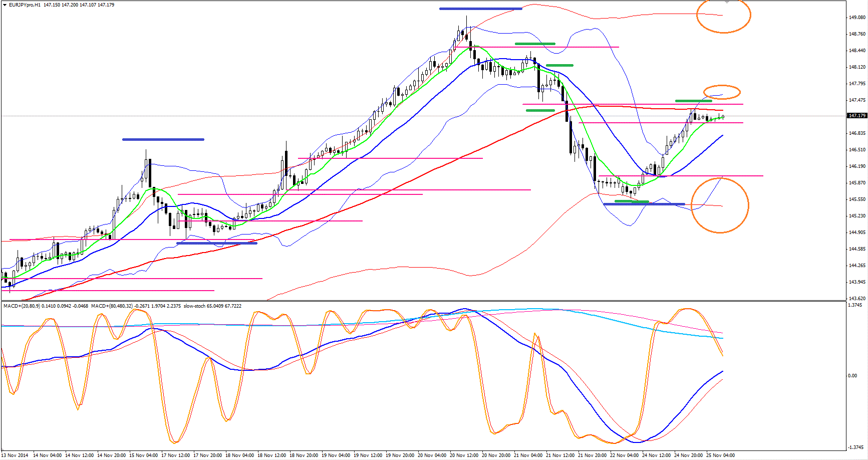Click the 20 Nov 12:00 time label
868x460 pixels.
click(x=464, y=455)
